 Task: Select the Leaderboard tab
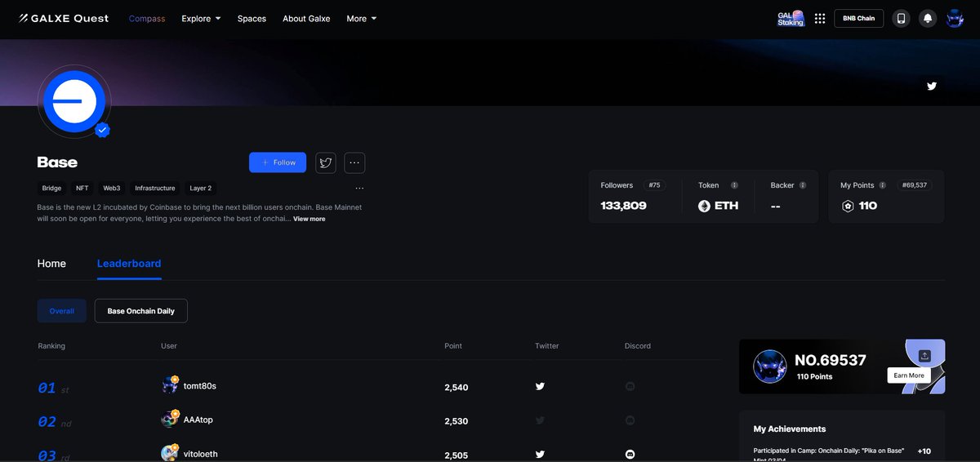129,264
